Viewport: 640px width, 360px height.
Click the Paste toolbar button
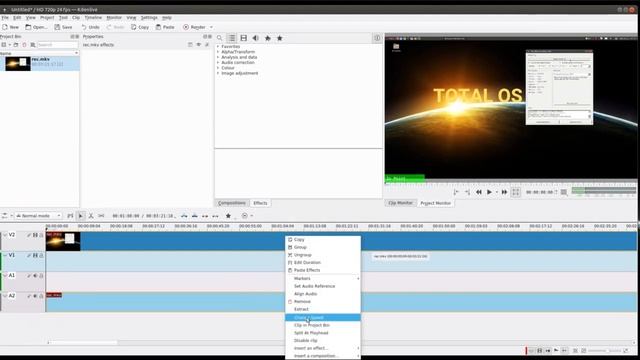click(x=165, y=27)
